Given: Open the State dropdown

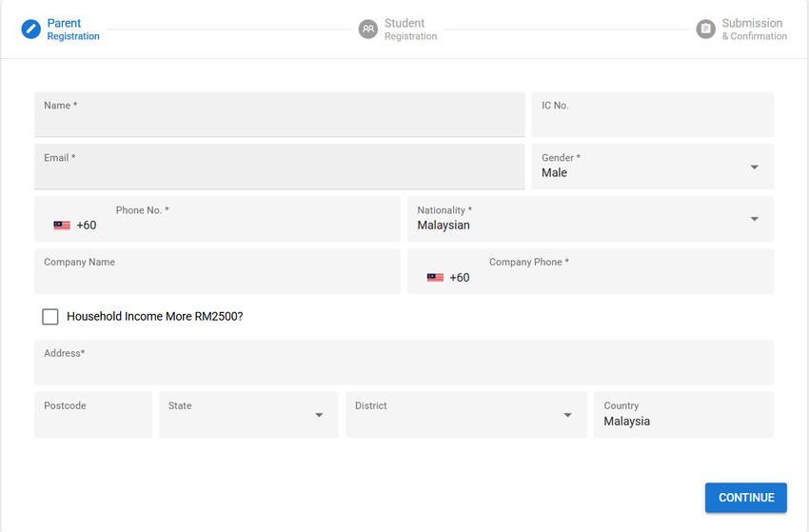Looking at the screenshot, I should tap(248, 414).
